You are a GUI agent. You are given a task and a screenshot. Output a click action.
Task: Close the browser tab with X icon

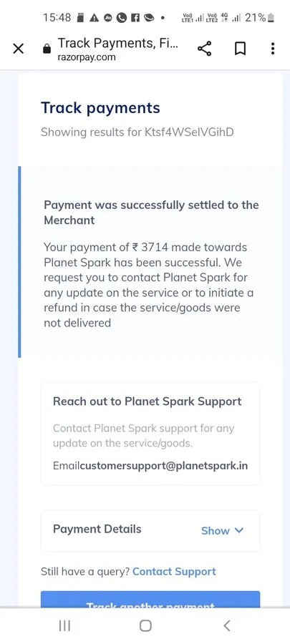(18, 49)
